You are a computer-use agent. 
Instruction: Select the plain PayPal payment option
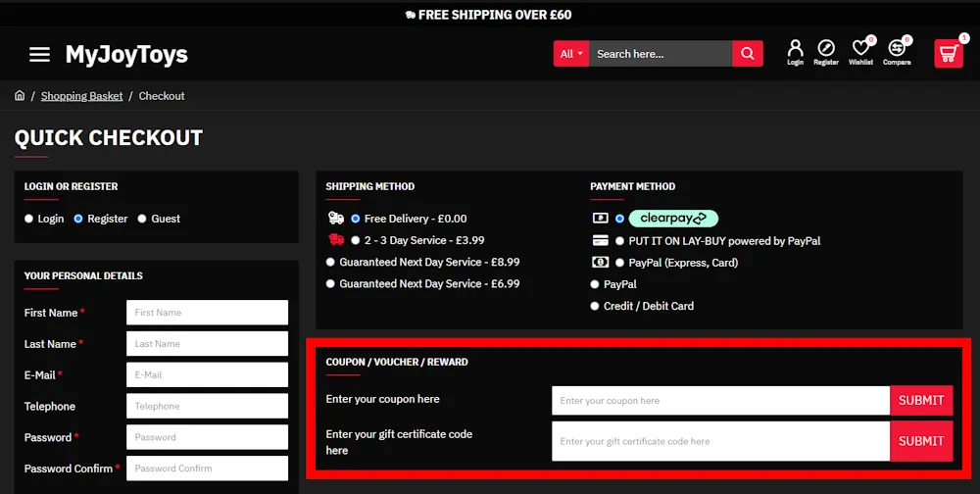595,284
